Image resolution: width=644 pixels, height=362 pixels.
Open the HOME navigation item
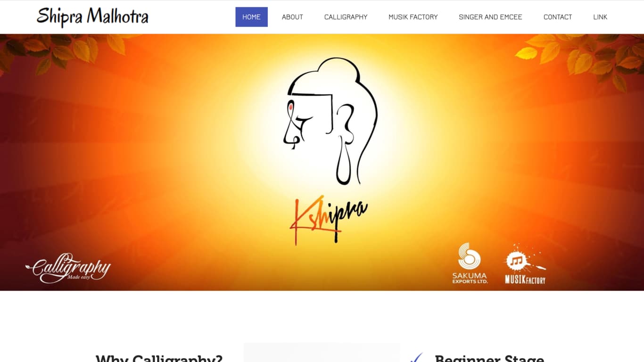pyautogui.click(x=251, y=17)
